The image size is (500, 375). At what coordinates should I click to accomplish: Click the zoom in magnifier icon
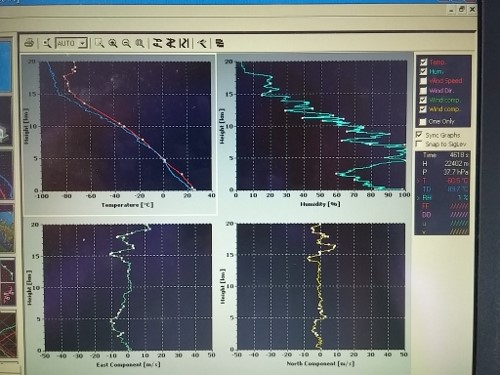[113, 43]
